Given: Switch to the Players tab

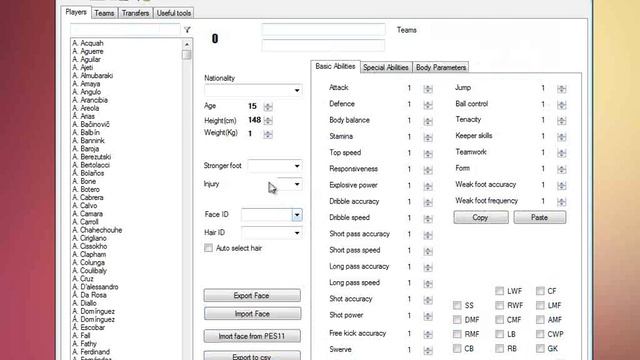Looking at the screenshot, I should click(76, 12).
